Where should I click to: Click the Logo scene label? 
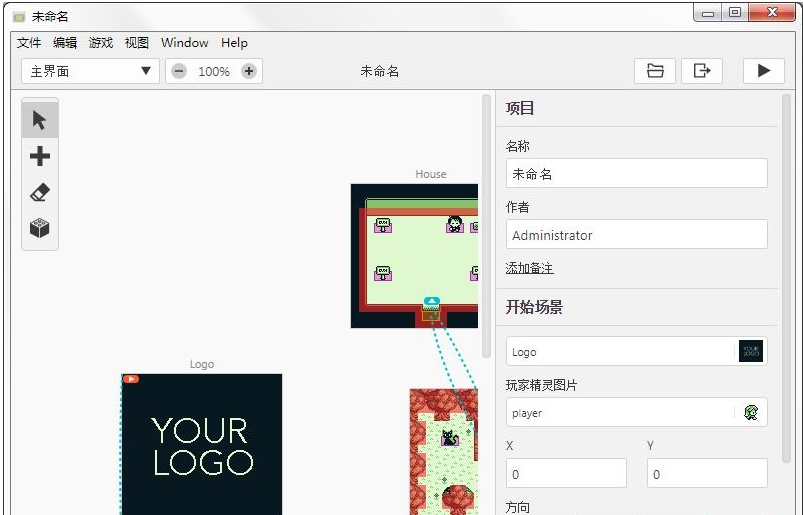click(x=202, y=364)
